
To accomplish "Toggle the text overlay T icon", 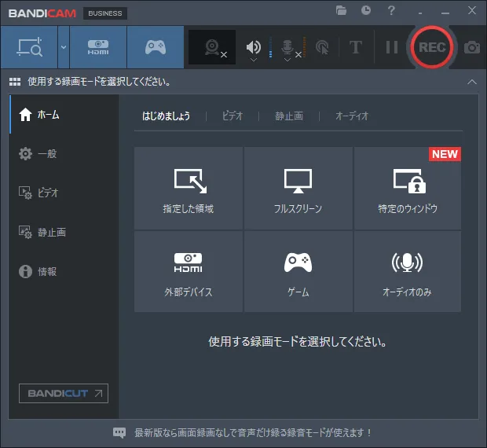I will 356,47.
